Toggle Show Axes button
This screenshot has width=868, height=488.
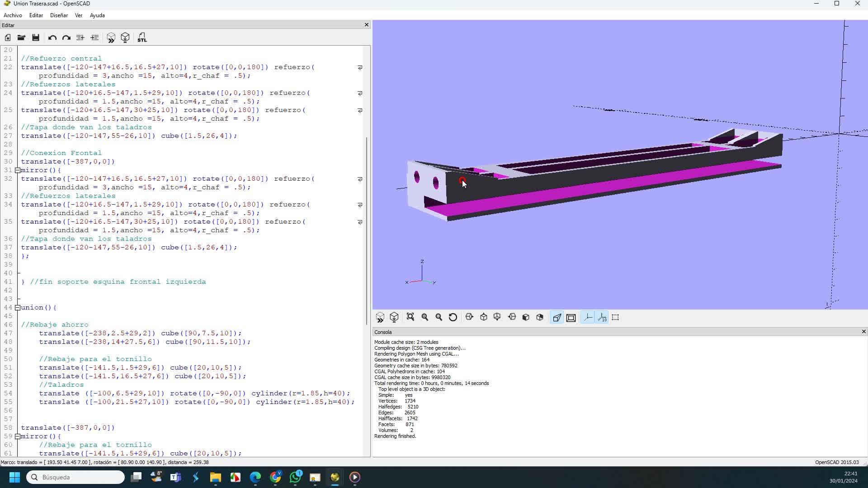pyautogui.click(x=588, y=318)
